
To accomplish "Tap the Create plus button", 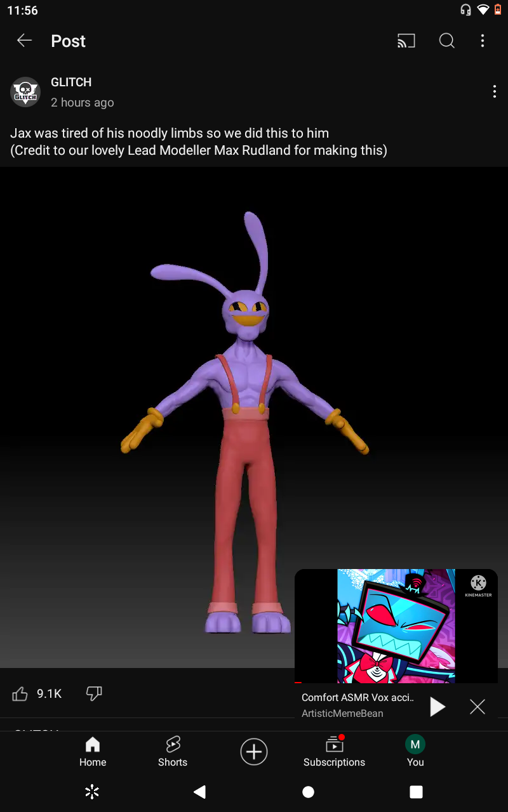I will coord(254,752).
